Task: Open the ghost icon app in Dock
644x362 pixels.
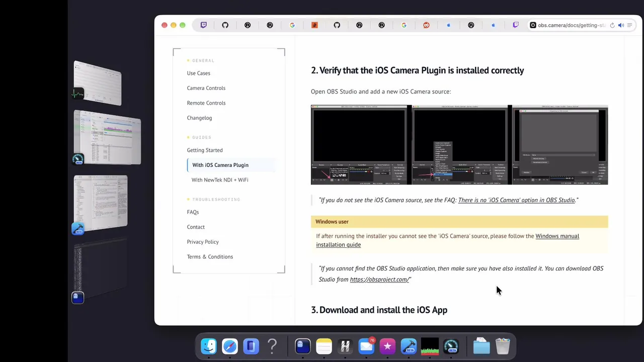Action: pyautogui.click(x=302, y=346)
